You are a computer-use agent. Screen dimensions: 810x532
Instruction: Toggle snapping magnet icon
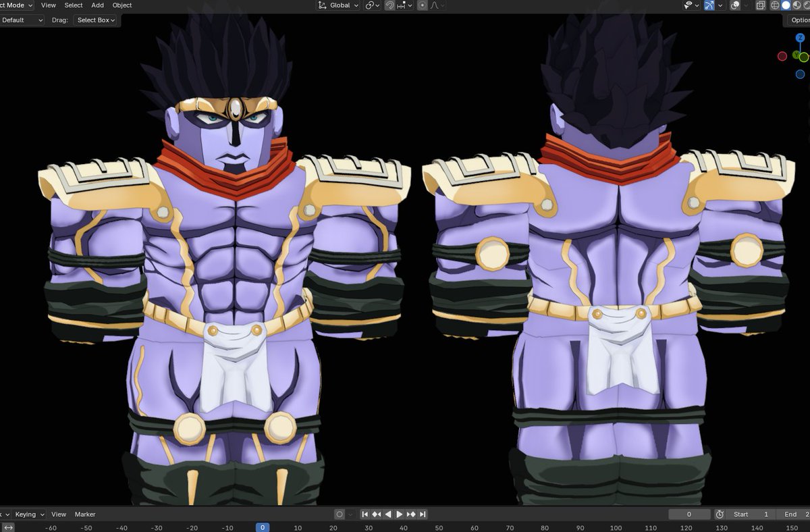[389, 5]
